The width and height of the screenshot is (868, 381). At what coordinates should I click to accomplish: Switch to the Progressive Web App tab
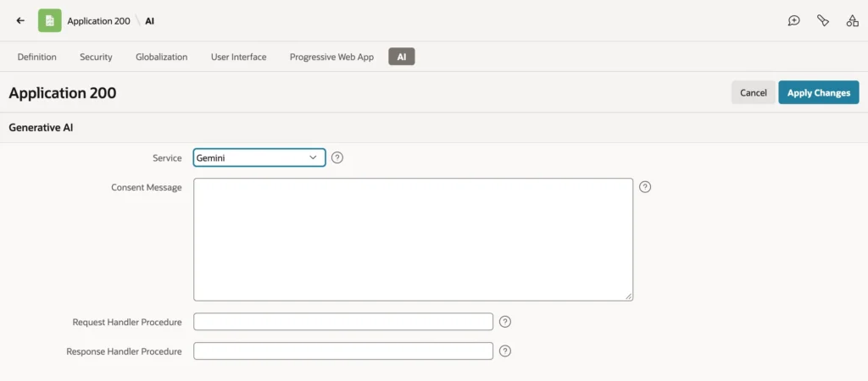tap(331, 57)
